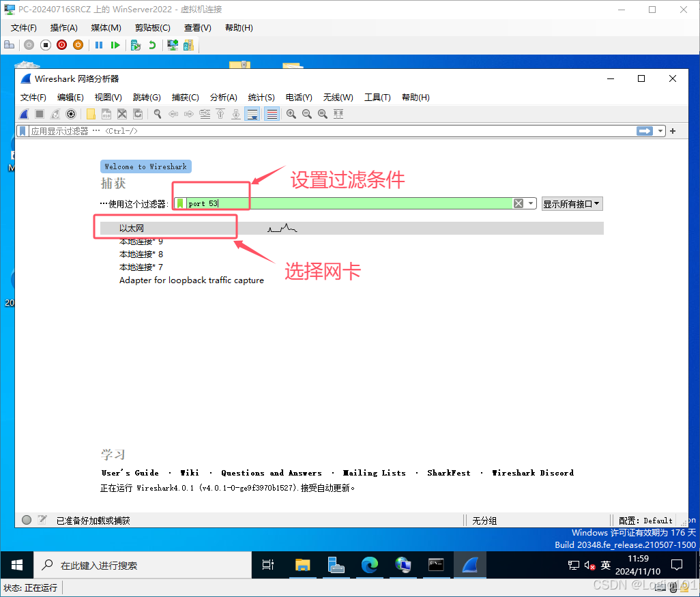Expand capture filter history dropdown

coord(530,203)
